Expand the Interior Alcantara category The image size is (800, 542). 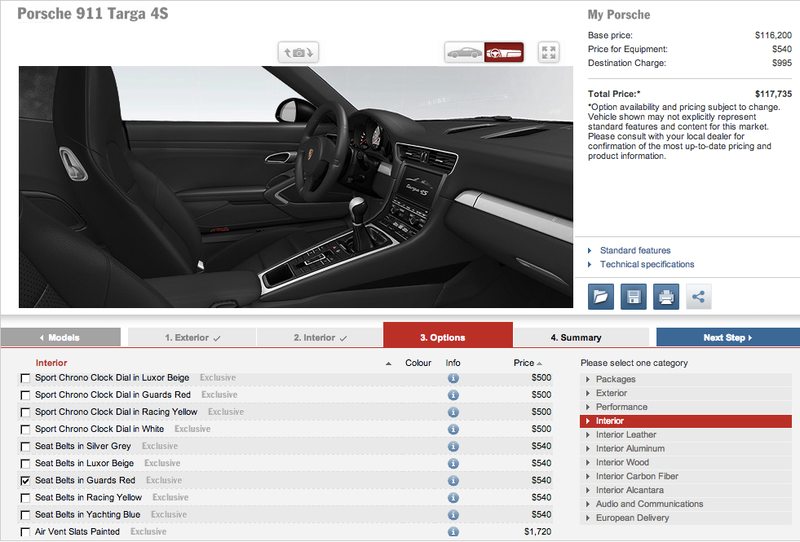(686, 490)
